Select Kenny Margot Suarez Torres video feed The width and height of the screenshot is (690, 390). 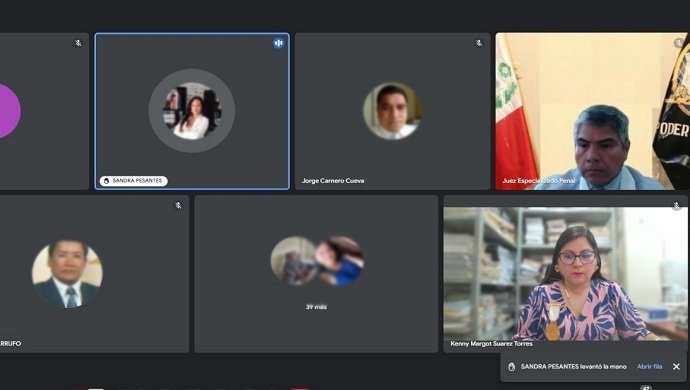pos(565,273)
